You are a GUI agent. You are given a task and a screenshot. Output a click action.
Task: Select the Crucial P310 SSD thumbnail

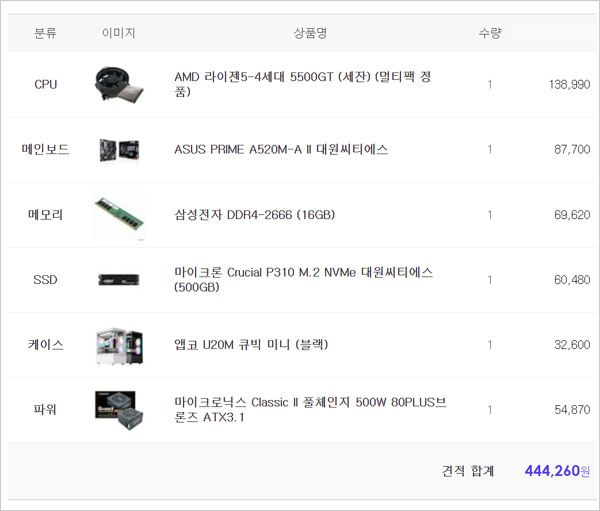119,280
